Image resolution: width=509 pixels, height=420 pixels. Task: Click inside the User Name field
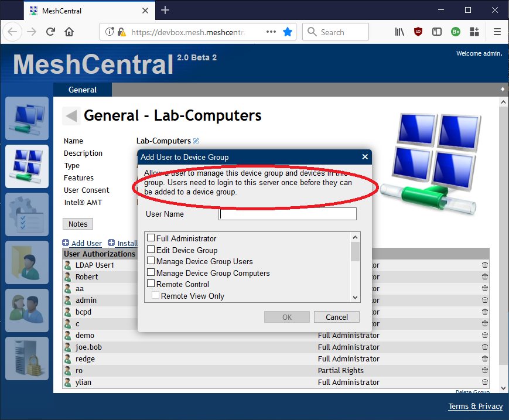(x=287, y=213)
